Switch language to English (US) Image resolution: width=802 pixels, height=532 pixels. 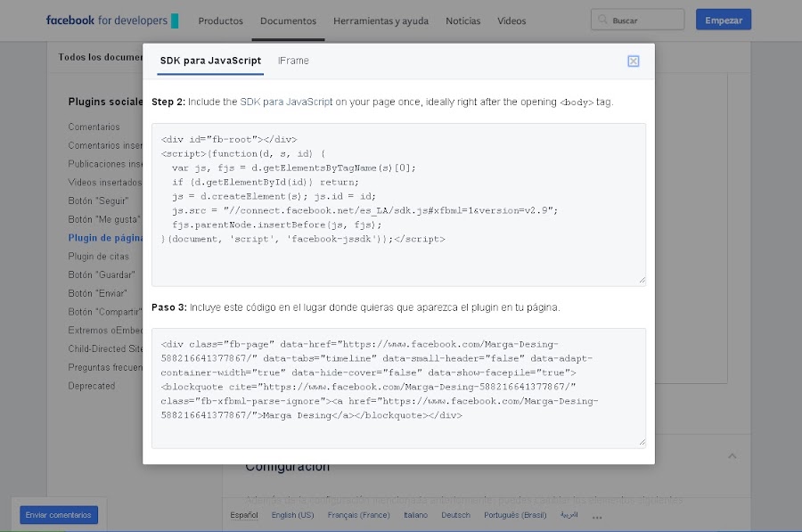(x=292, y=515)
